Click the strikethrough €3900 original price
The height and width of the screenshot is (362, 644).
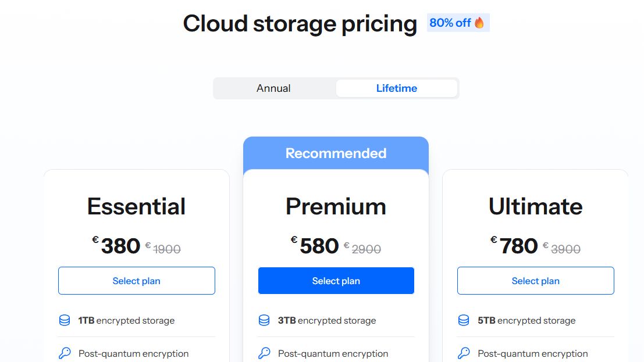[565, 249]
